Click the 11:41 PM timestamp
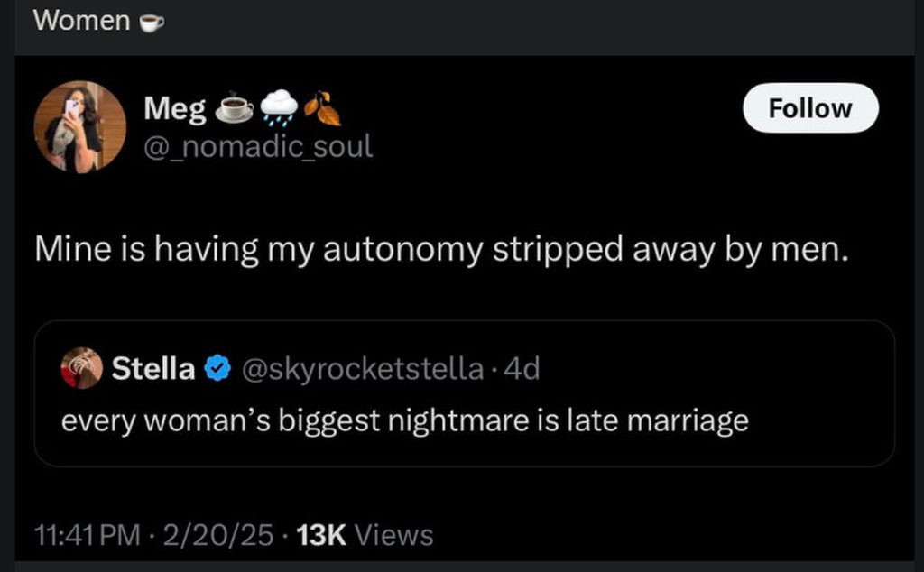This screenshot has width=924, height=572. click(87, 535)
